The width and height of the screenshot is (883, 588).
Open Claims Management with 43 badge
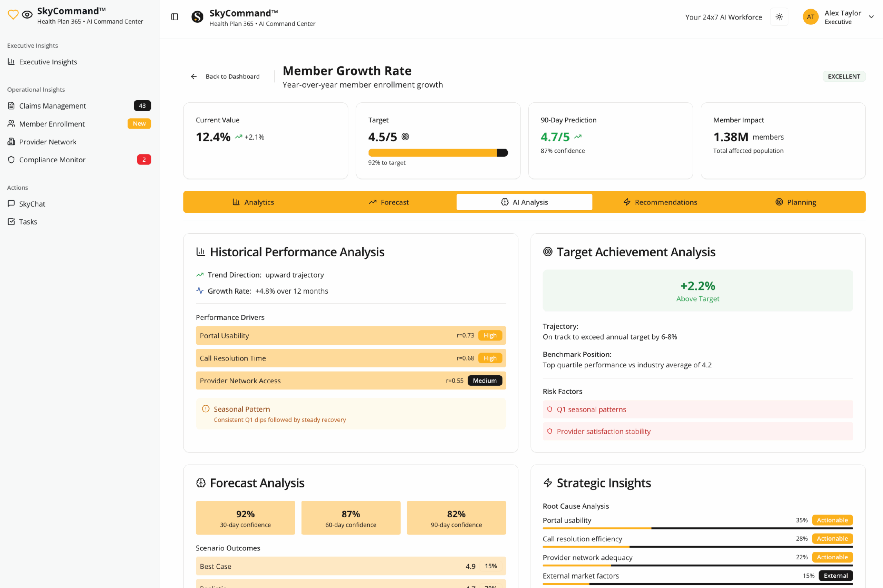point(52,106)
